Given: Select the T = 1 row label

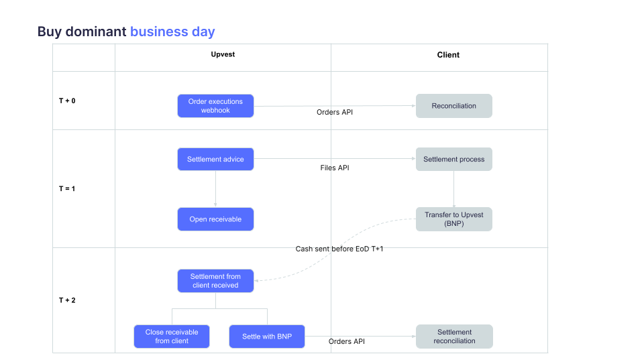Looking at the screenshot, I should click(x=67, y=188).
